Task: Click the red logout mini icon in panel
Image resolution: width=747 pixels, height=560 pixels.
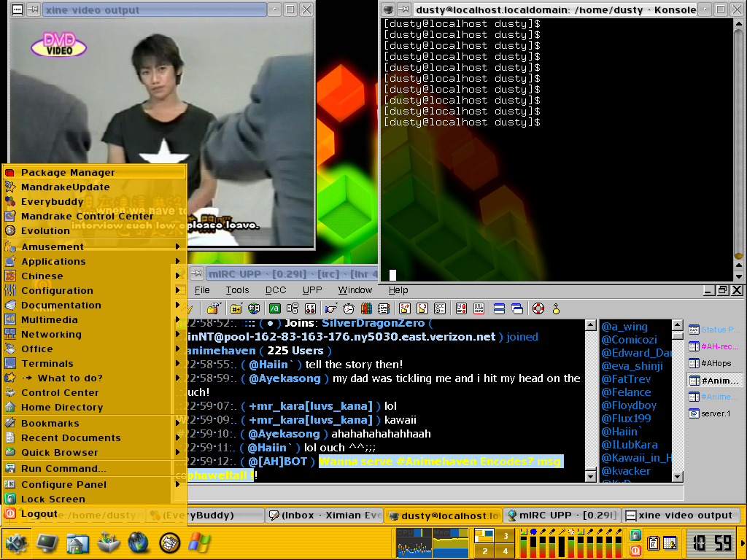Action: click(x=635, y=550)
